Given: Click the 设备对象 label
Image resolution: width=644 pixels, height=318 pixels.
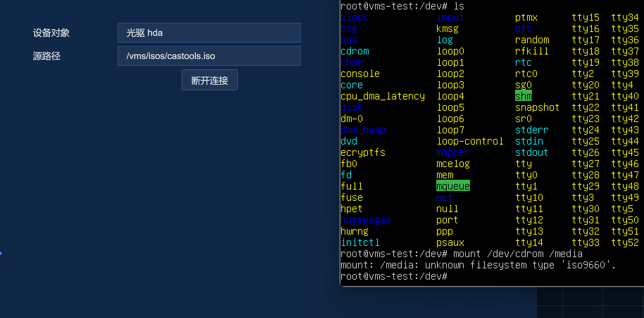Looking at the screenshot, I should point(51,33).
